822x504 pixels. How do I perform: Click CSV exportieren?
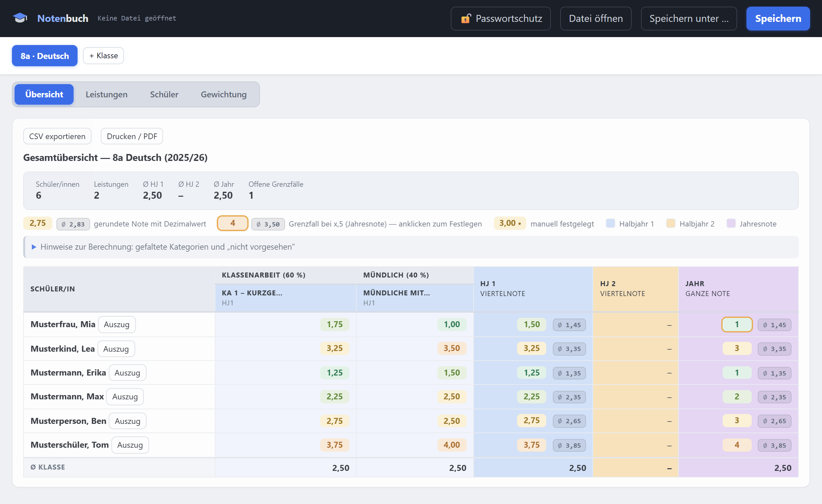57,136
